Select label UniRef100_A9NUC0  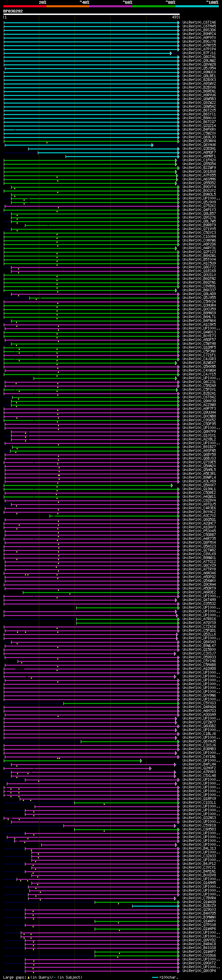click(x=199, y=72)
